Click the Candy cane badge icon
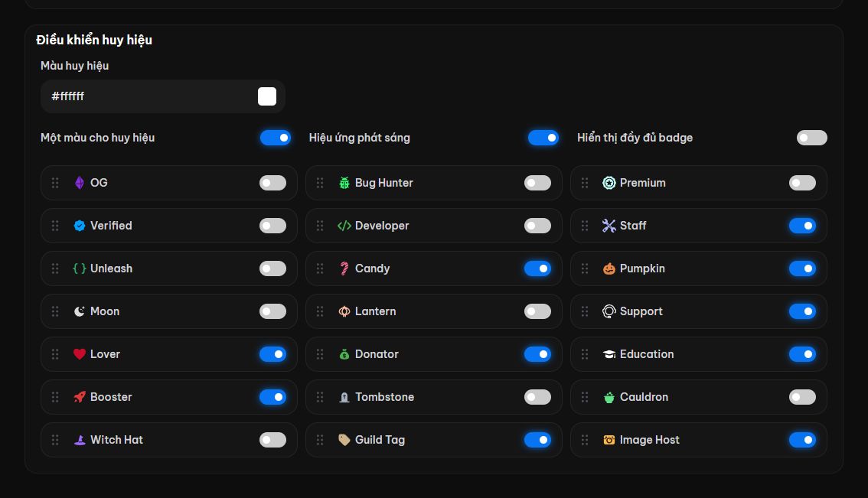 click(x=344, y=269)
